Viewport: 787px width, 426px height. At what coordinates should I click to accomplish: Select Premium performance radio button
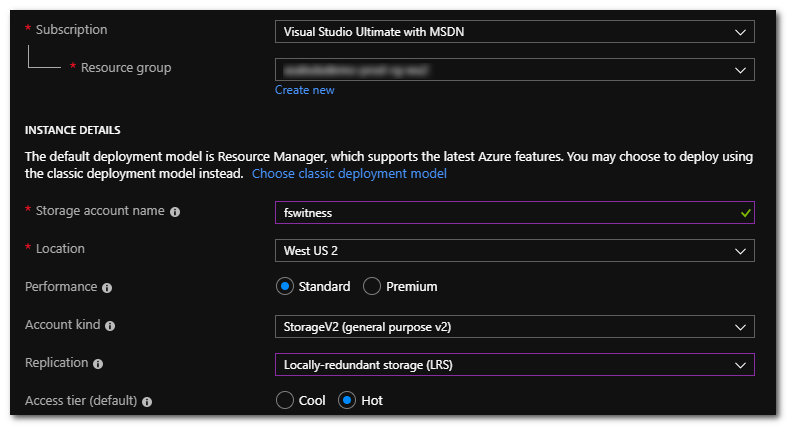(x=372, y=287)
